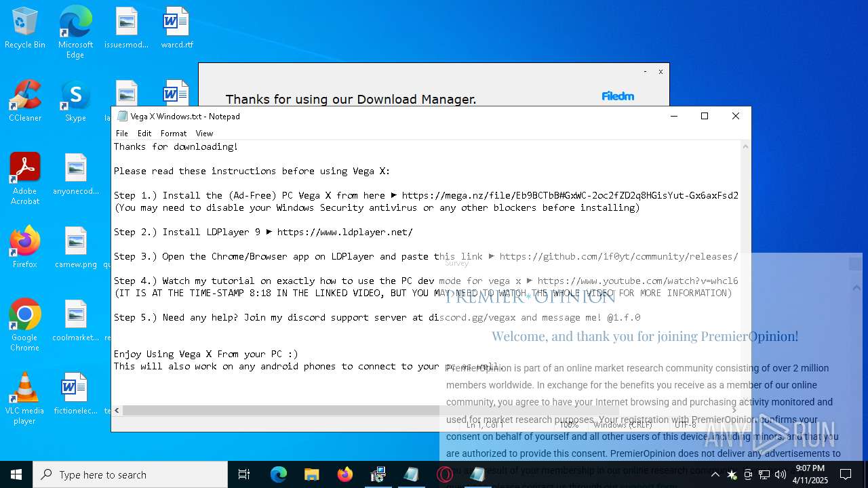Click the 'Enjoy Using Vega X' text line

coord(205,354)
